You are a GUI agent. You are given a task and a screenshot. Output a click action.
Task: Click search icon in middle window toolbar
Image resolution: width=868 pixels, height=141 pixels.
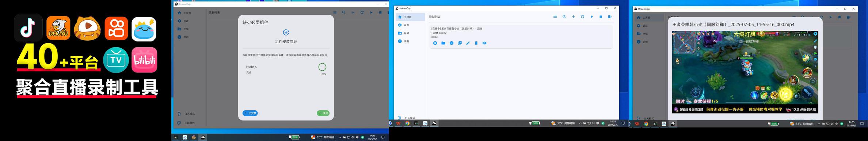coord(564,17)
